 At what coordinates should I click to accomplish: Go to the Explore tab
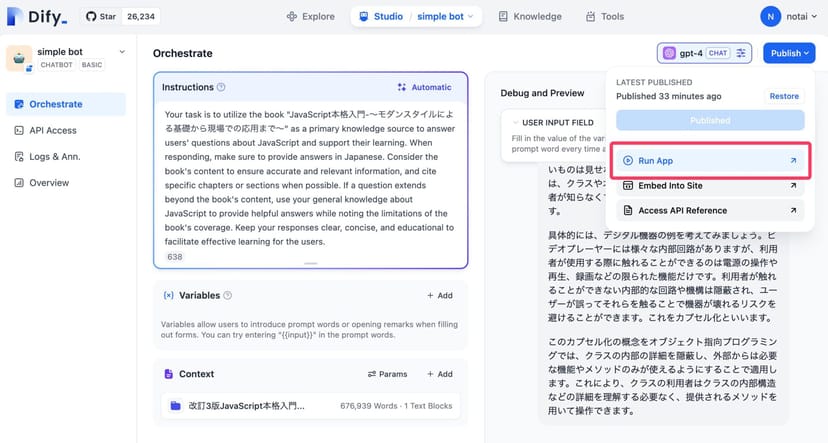pos(310,16)
